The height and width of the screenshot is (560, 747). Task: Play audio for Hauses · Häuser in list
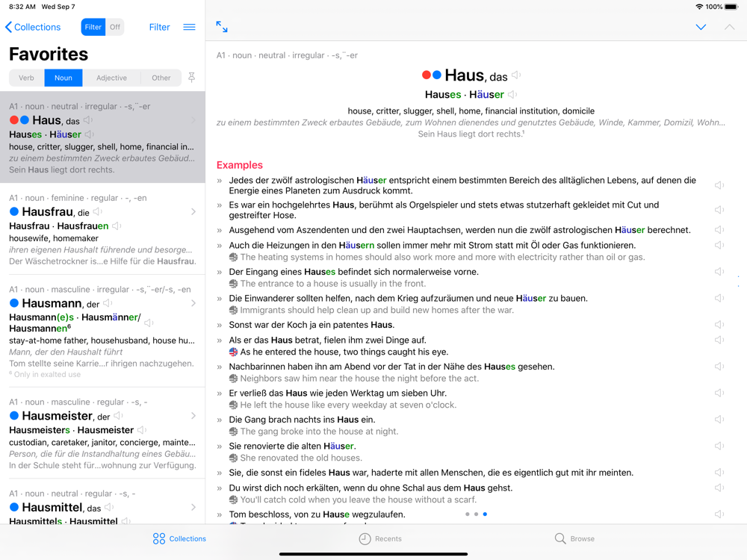click(x=90, y=134)
